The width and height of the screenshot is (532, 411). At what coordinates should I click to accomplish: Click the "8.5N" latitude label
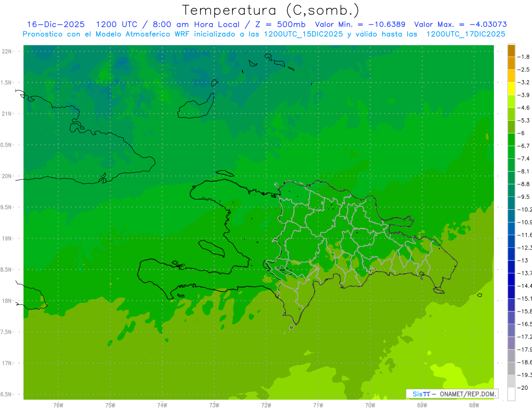pyautogui.click(x=7, y=270)
